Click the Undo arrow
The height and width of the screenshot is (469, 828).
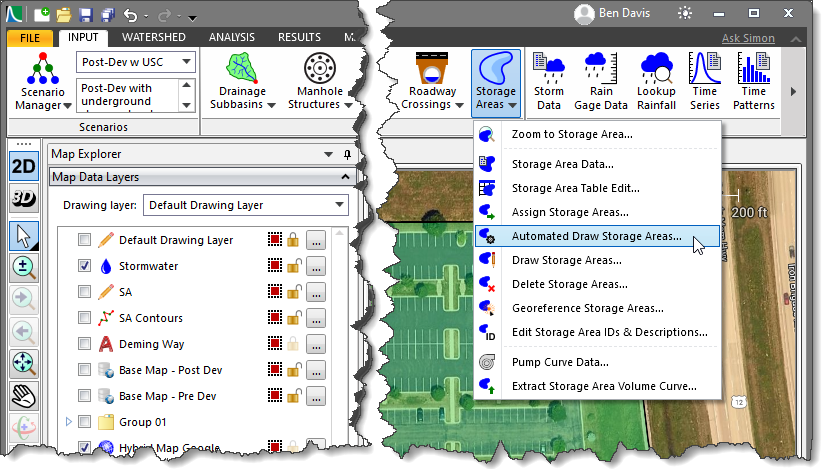pyautogui.click(x=130, y=15)
